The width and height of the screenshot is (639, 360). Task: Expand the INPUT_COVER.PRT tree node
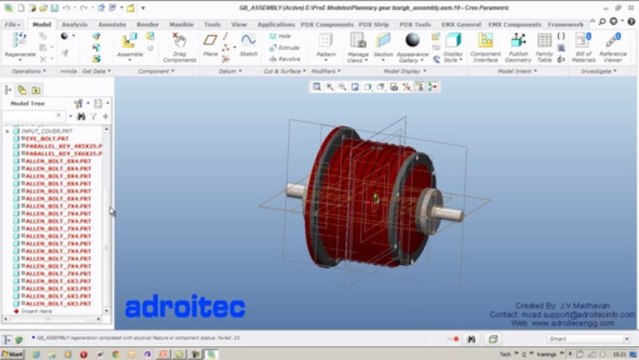coord(7,131)
